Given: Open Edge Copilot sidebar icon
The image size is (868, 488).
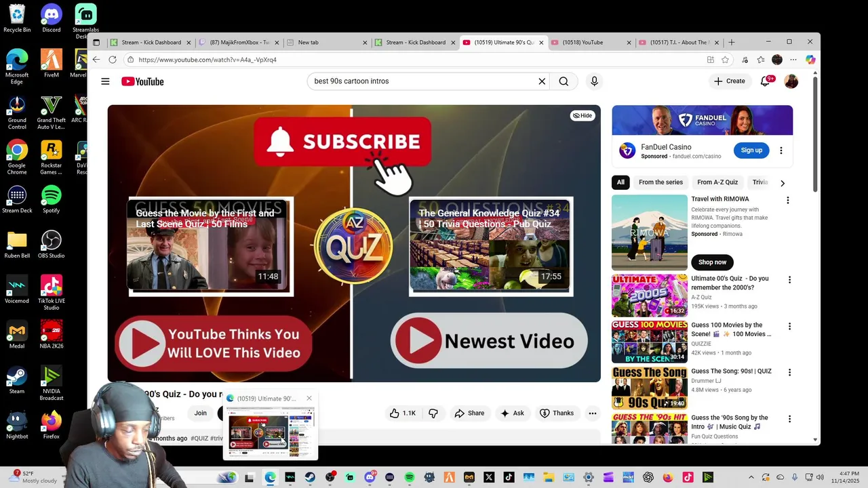Looking at the screenshot, I should click(810, 60).
